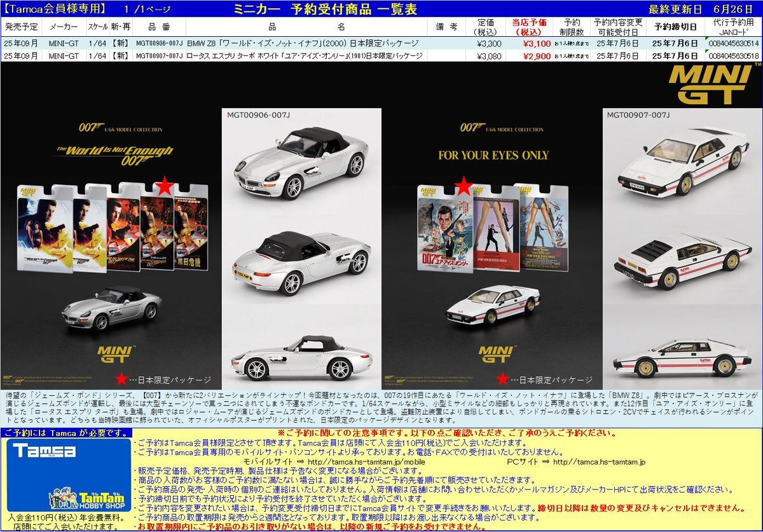Click the BMW Z8 ワールド・イズ・ノット・イナフ product name

click(x=303, y=43)
